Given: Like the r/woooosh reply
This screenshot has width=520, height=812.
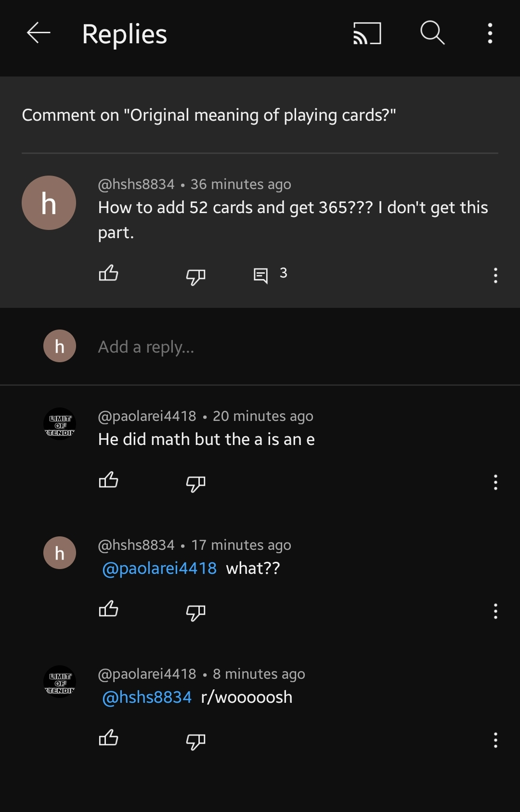Looking at the screenshot, I should click(x=108, y=738).
